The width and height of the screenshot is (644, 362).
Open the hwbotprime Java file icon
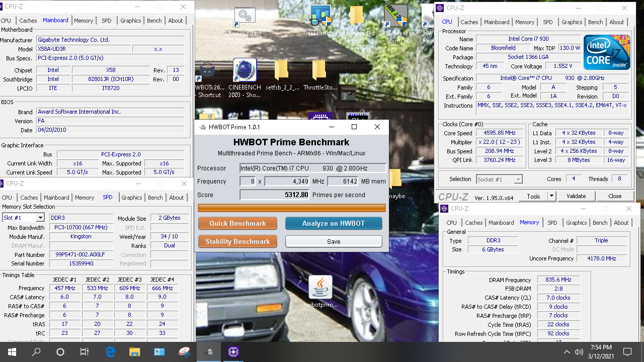tap(320, 292)
